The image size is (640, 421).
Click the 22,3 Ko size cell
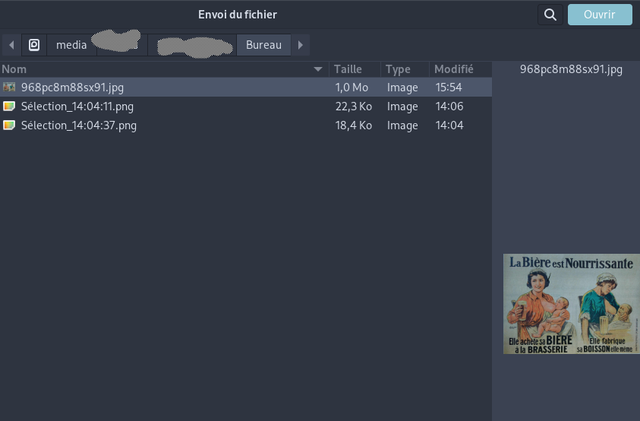353,107
